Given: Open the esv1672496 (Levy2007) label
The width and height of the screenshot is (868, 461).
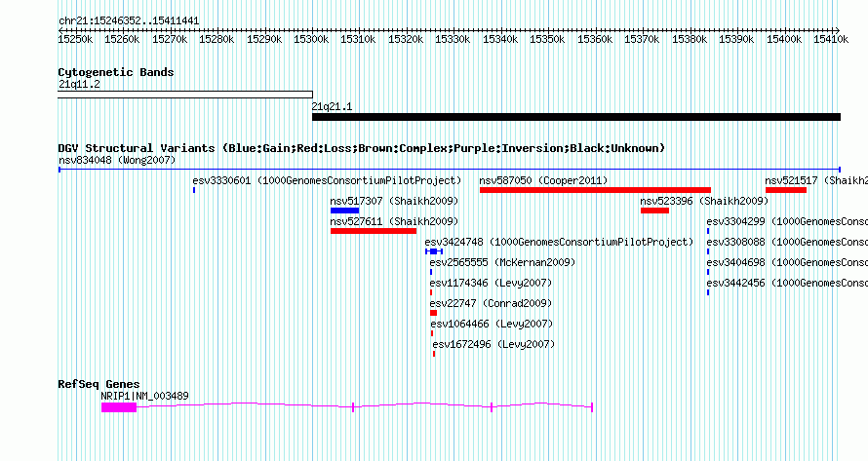Looking at the screenshot, I should tap(493, 345).
